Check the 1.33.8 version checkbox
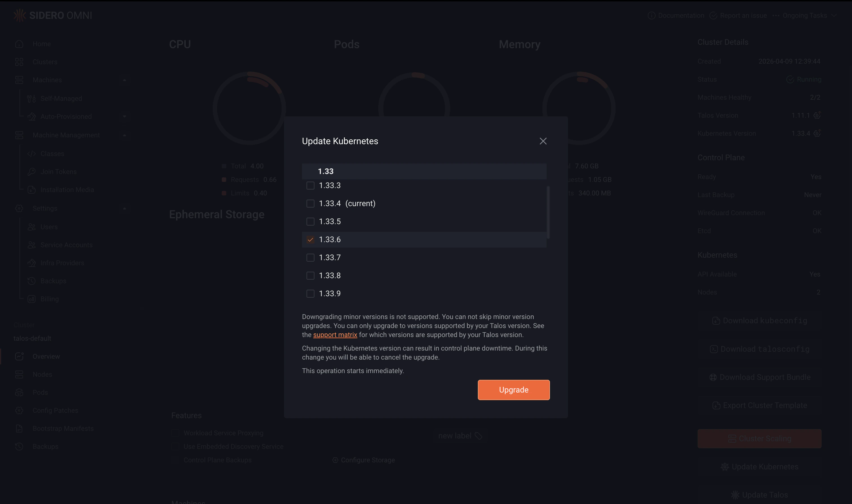 click(x=310, y=275)
